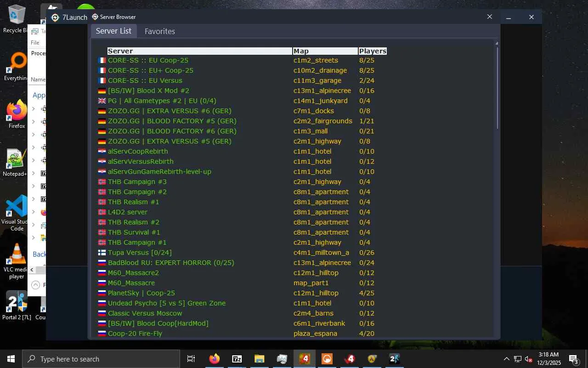588x368 pixels.
Task: Click the Russian flag beside PlanetSky | Coop-25
Action: click(102, 293)
